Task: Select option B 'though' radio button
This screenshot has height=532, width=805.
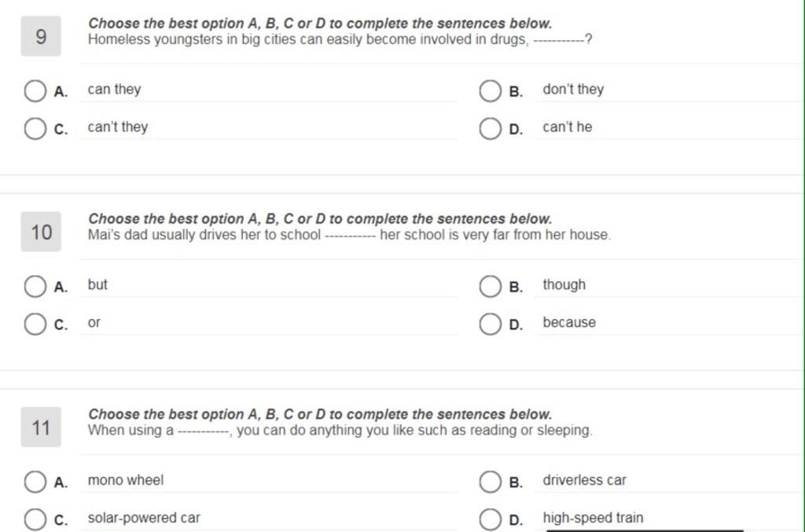Action: coord(491,286)
